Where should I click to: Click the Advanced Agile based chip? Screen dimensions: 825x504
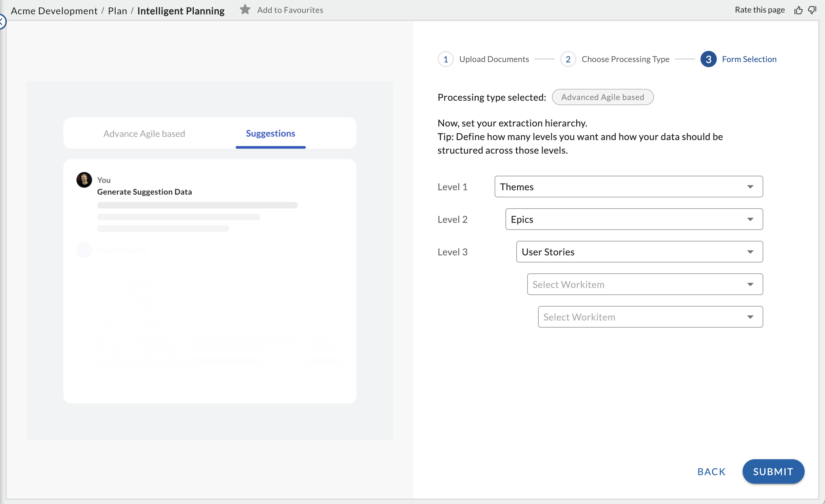602,97
